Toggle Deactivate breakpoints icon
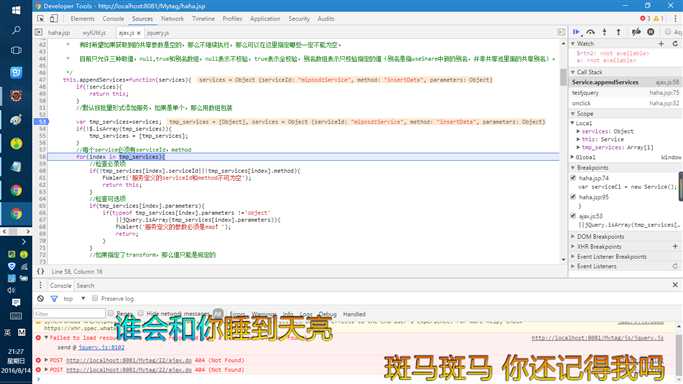683x384 pixels. pyautogui.click(x=636, y=32)
